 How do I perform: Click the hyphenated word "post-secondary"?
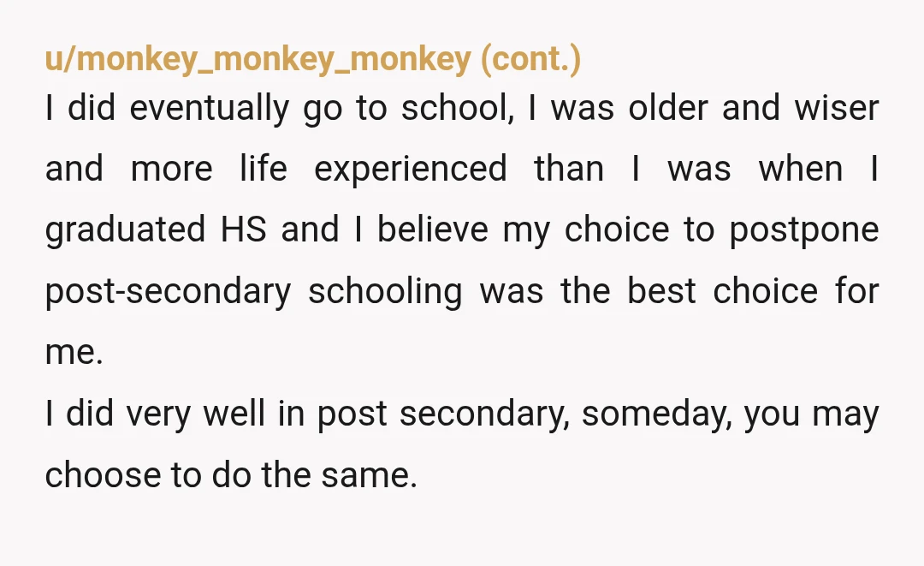pyautogui.click(x=168, y=293)
